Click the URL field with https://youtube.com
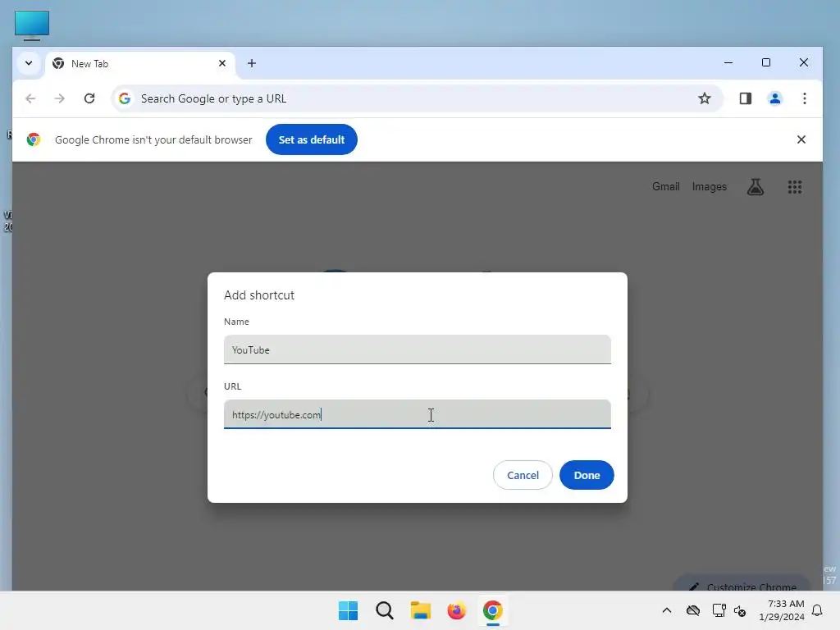The image size is (840, 630). tap(418, 414)
